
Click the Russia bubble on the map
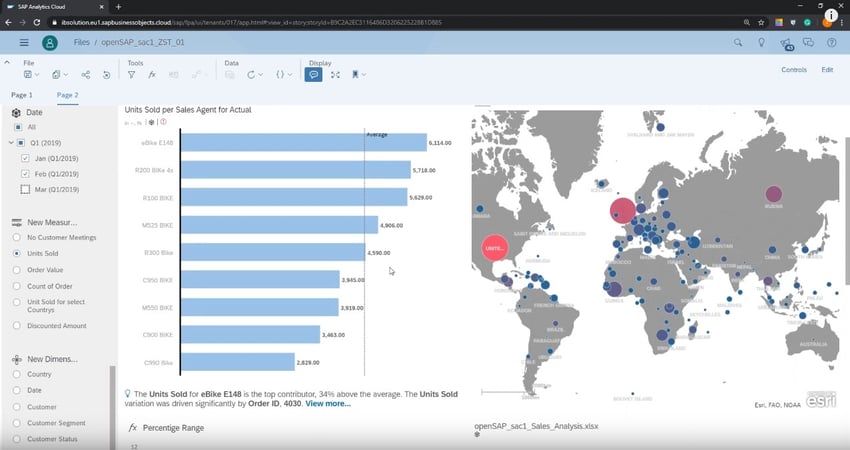pos(774,194)
